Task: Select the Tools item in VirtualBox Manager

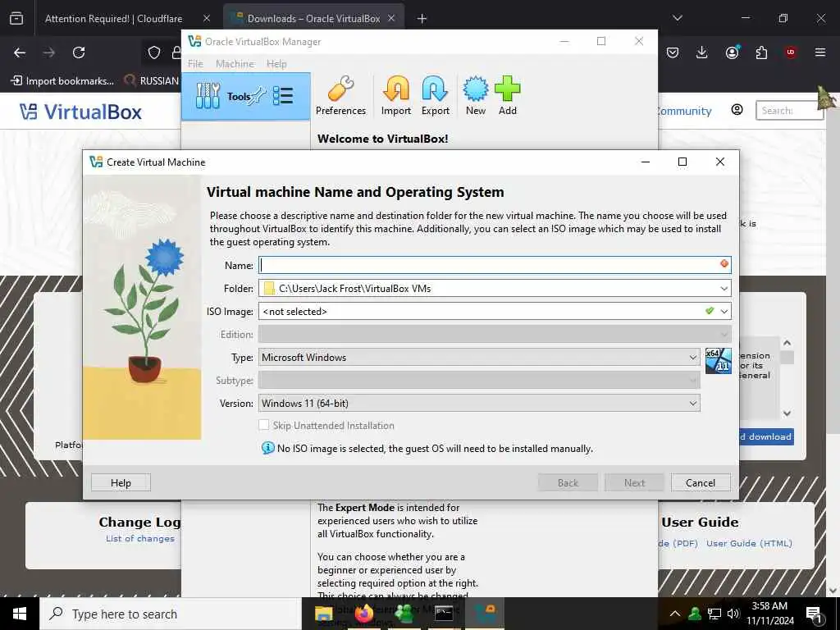Action: pyautogui.click(x=246, y=97)
